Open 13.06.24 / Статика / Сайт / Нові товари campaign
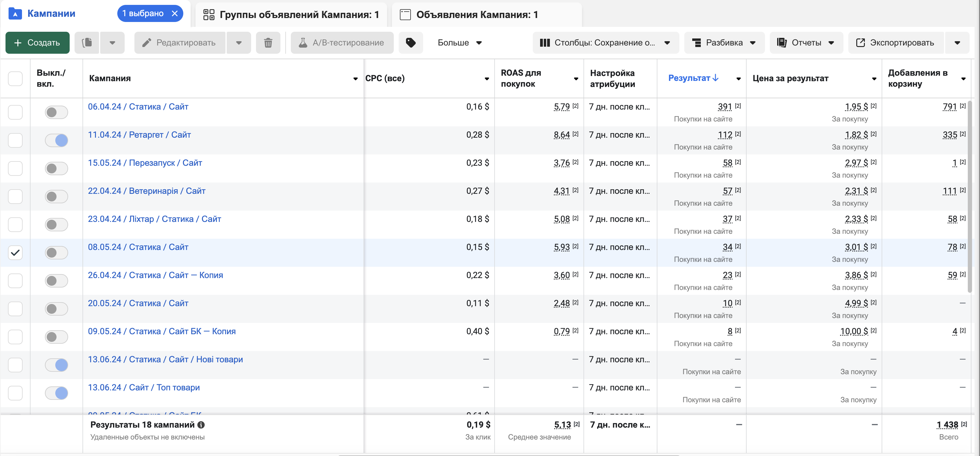 point(165,360)
